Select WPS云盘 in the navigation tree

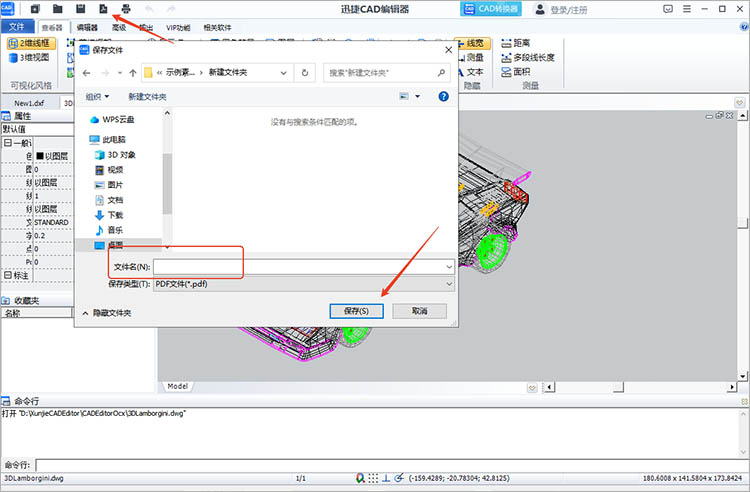(x=112, y=120)
